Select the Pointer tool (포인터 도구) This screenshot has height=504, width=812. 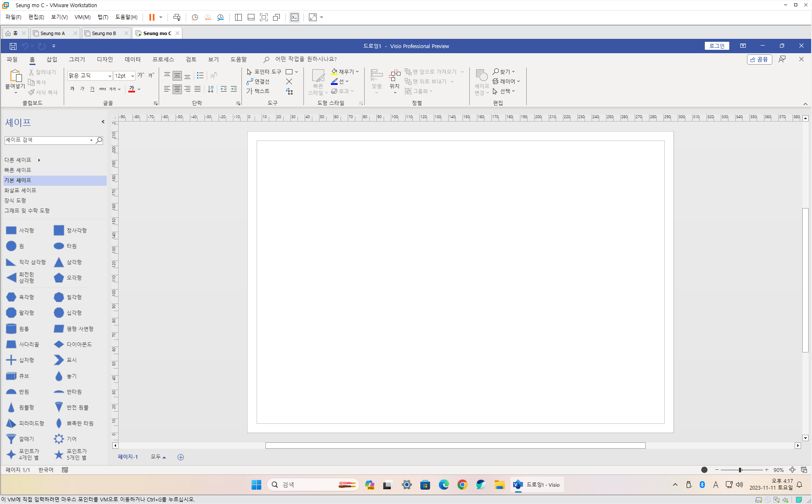[264, 72]
